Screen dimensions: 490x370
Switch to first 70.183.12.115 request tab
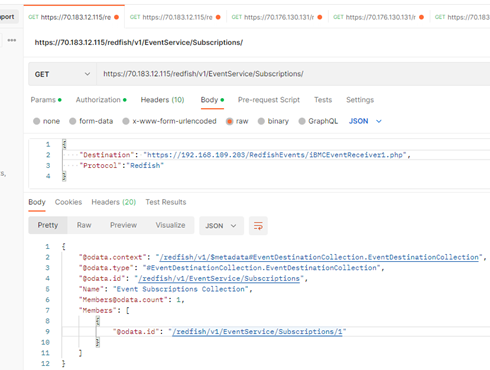pos(74,17)
